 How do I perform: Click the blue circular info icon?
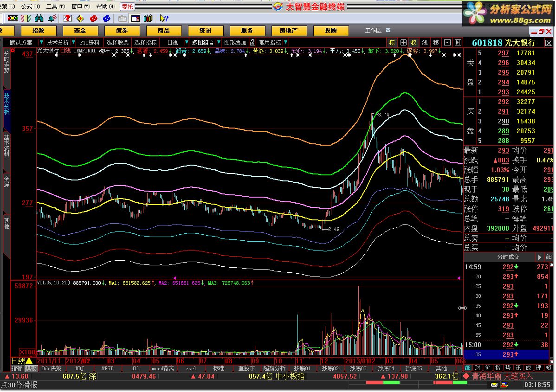click(x=106, y=19)
